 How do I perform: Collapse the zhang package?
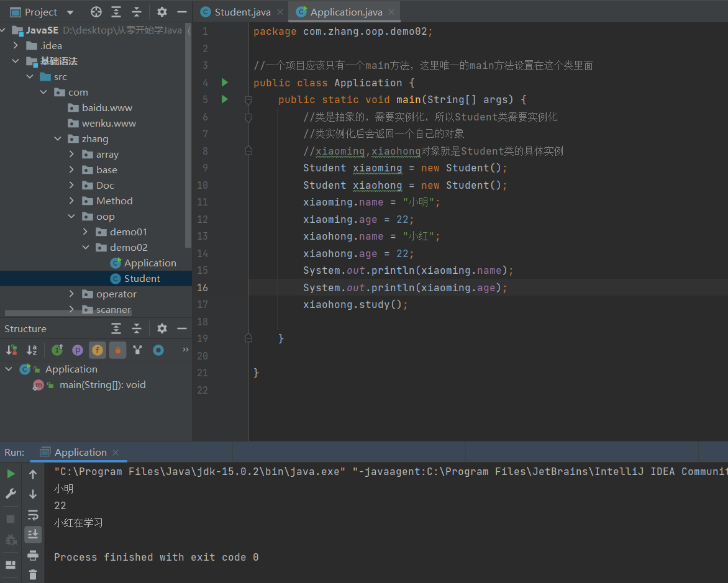point(58,139)
